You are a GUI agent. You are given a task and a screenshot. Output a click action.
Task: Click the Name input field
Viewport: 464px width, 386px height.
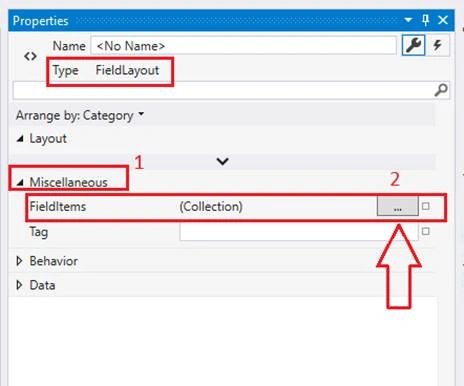click(243, 46)
